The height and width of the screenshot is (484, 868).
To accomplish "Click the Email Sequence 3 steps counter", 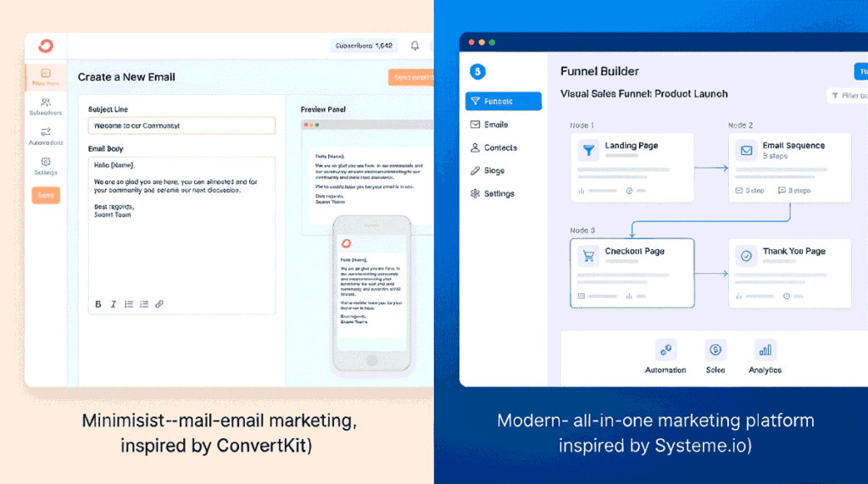I will [x=775, y=156].
